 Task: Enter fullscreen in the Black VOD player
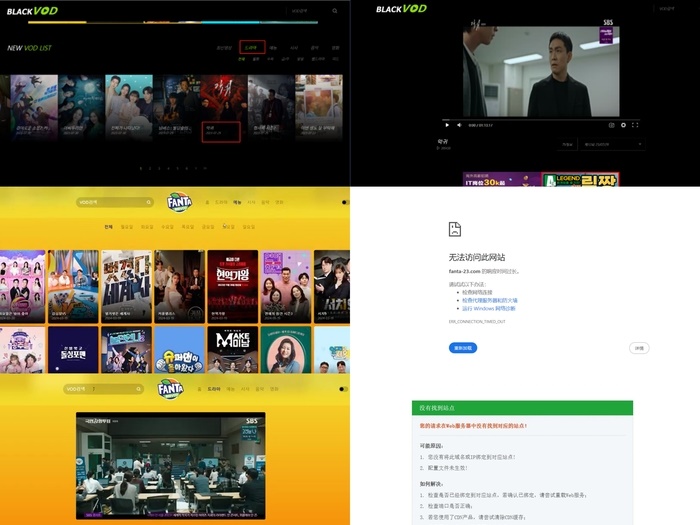point(635,125)
